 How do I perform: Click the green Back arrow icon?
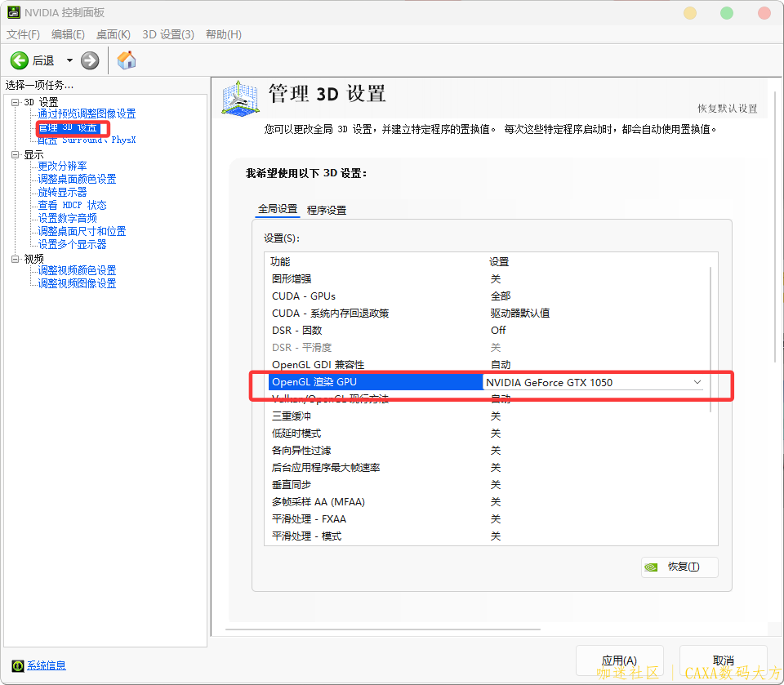(19, 60)
